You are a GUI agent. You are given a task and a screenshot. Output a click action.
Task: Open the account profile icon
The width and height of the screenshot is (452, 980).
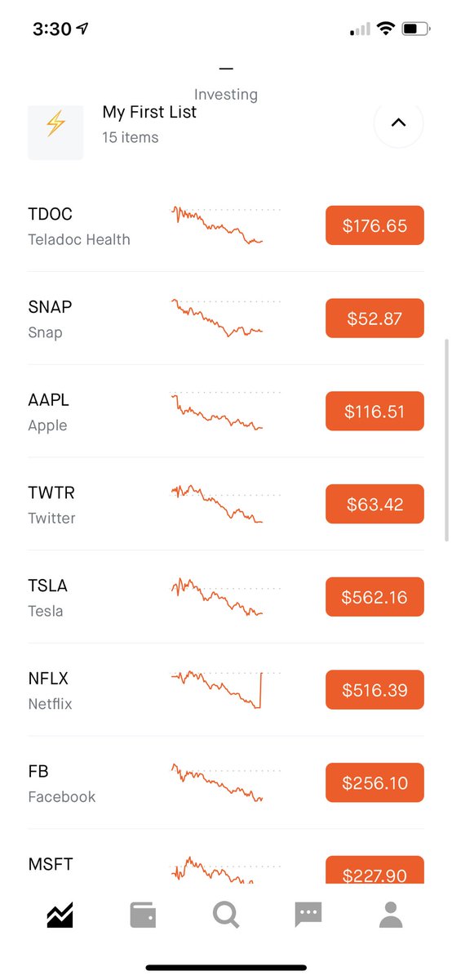pos(392,915)
